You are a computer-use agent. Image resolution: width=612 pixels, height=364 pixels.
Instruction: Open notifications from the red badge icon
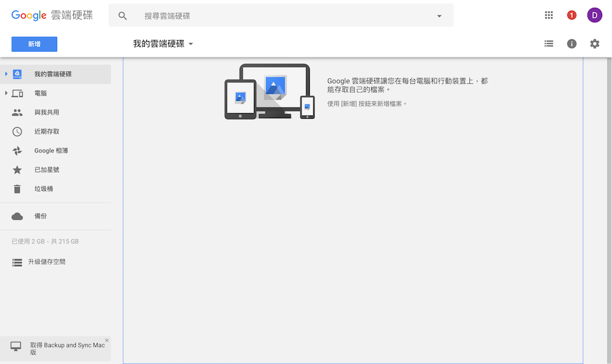coord(572,15)
